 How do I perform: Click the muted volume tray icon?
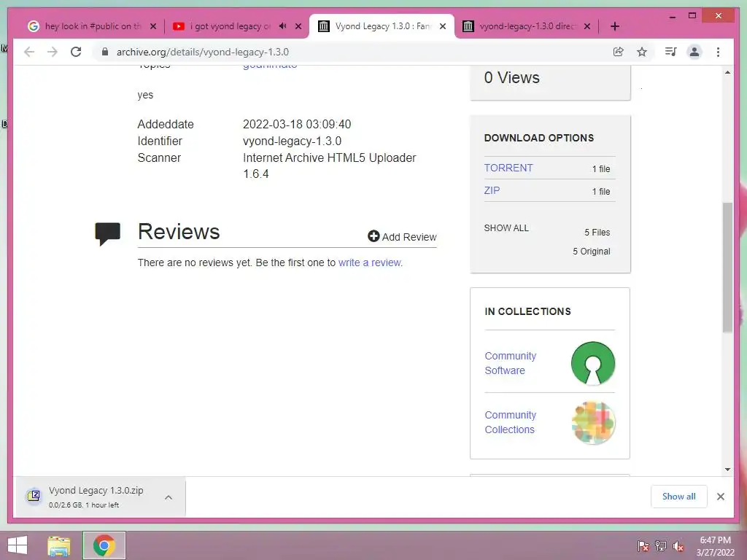678,546
